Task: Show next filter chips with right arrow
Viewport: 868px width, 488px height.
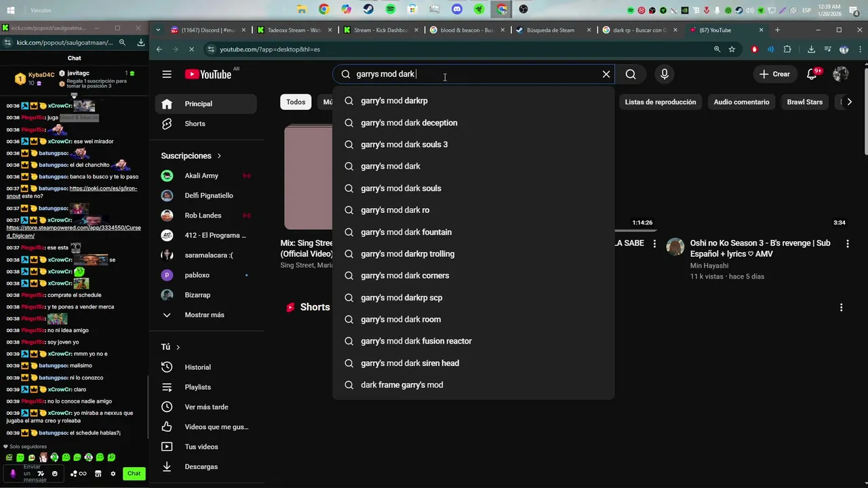Action: (x=849, y=102)
